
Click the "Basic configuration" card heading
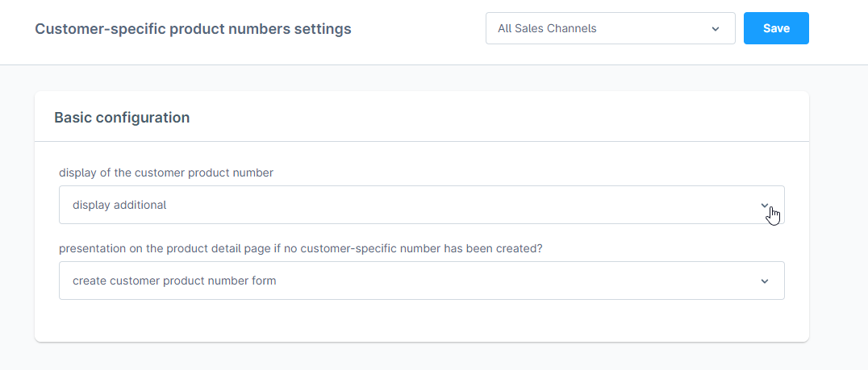122,118
